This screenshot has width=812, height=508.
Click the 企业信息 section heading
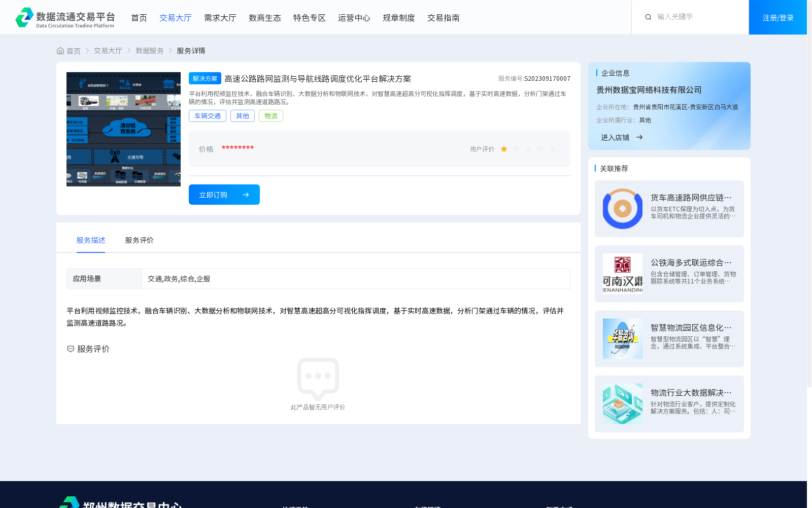click(616, 73)
